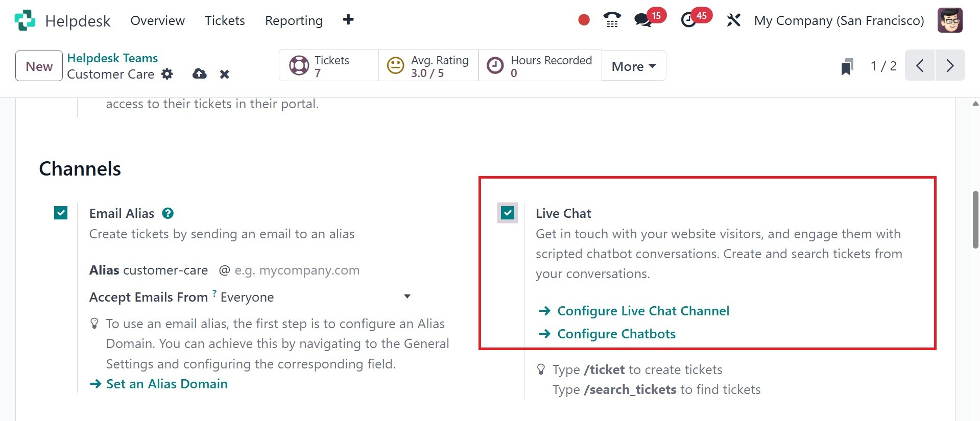
Task: Open the Tickets menu
Action: coord(225,20)
